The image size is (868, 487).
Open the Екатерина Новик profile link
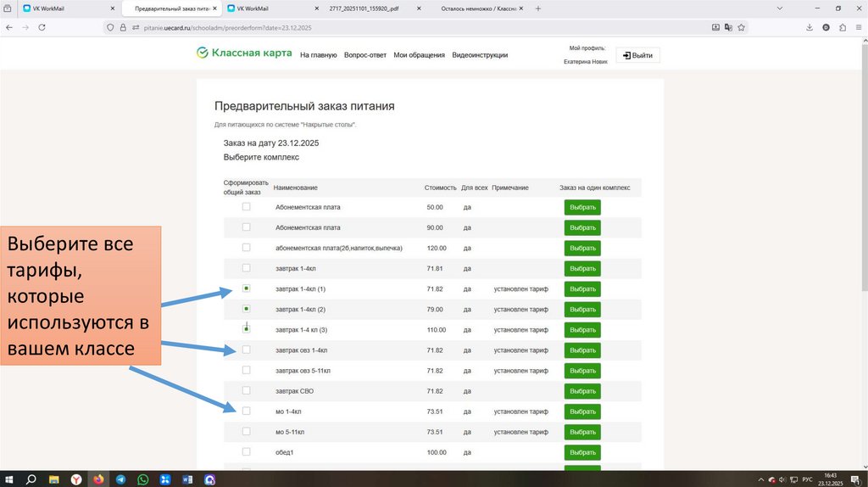pos(585,61)
